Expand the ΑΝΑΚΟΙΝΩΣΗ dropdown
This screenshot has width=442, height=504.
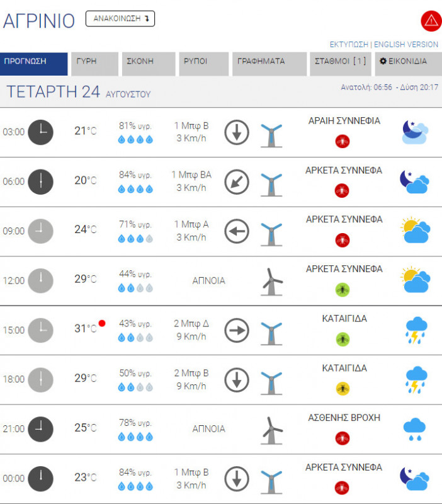120,19
